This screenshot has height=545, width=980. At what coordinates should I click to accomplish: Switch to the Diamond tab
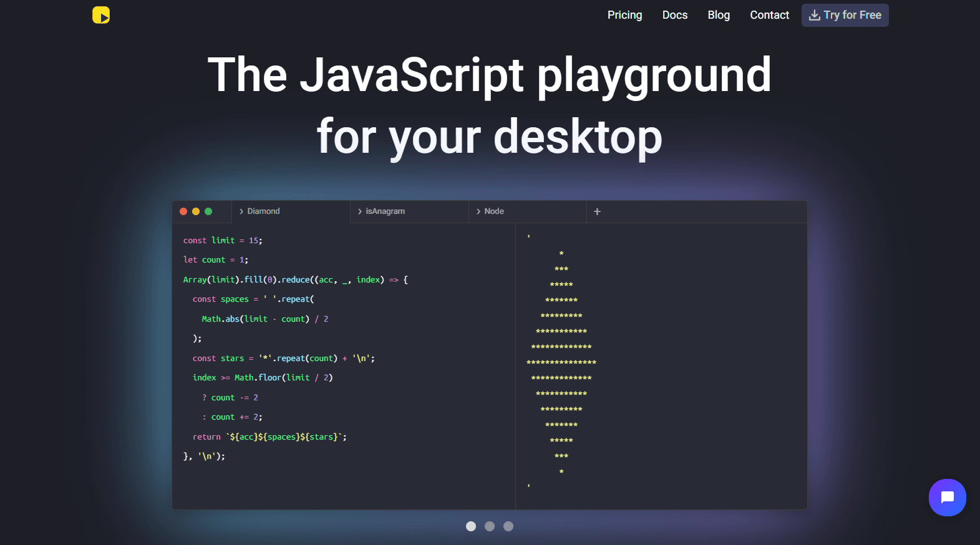[x=291, y=211]
